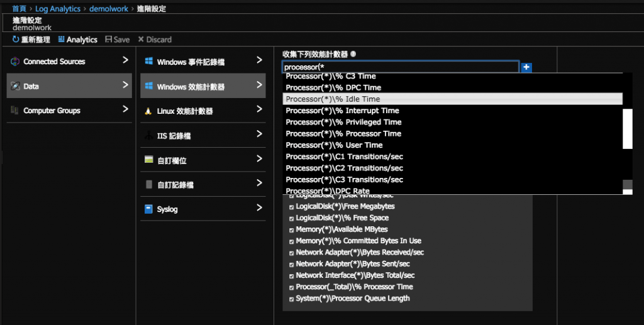Choose Processor(*)\% Idle Time suggestion

click(453, 99)
